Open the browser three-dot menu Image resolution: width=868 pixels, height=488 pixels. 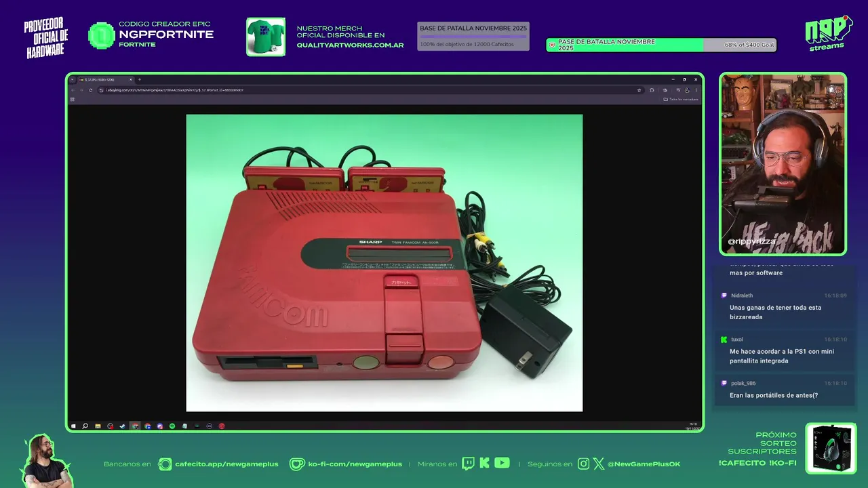(x=696, y=89)
